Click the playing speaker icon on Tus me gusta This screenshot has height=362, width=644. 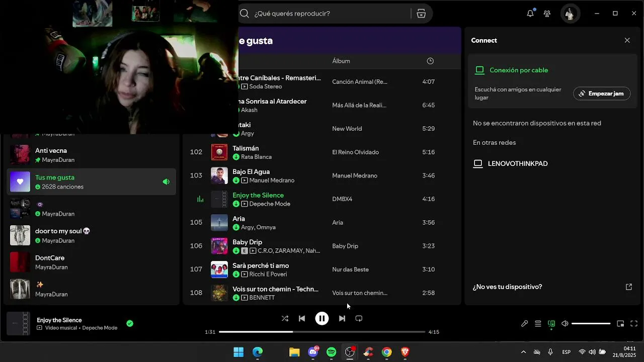(x=166, y=182)
